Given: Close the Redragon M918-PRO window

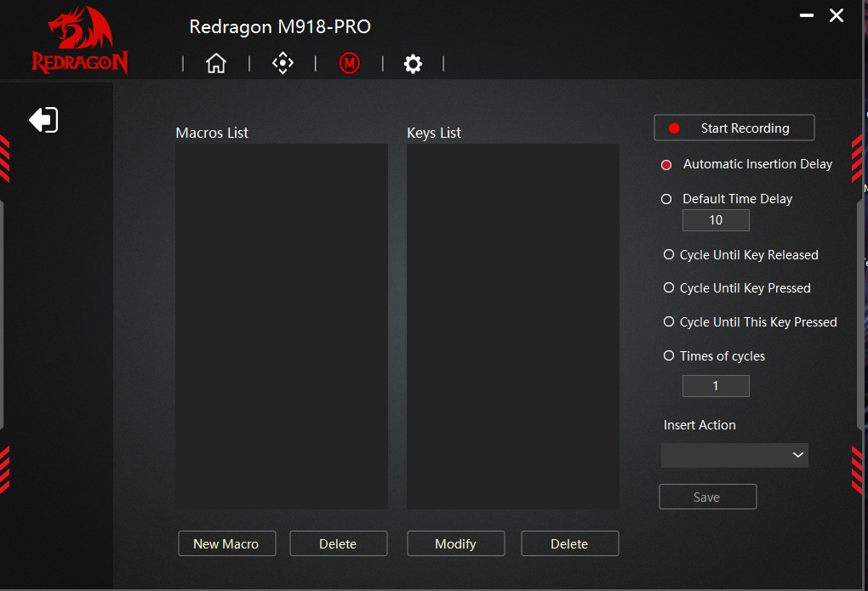Looking at the screenshot, I should click(837, 15).
